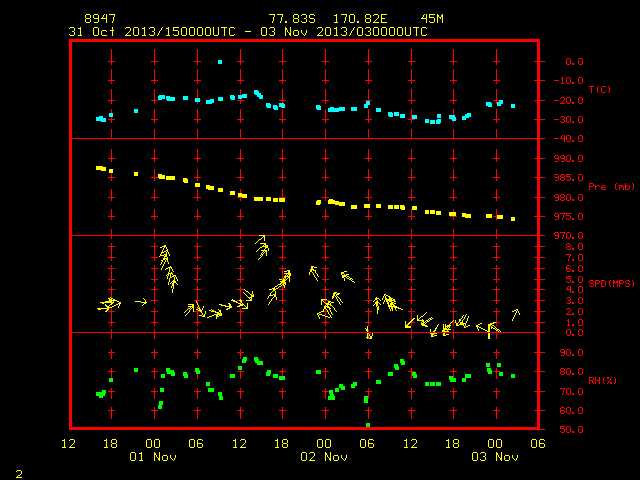Click the last yellow pressure point
Image resolution: width=640 pixels, height=480 pixels.
513,219
